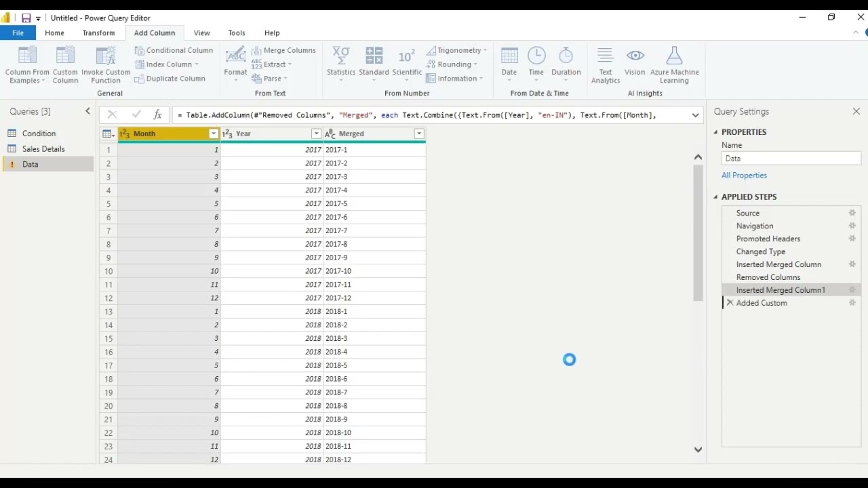Add a Conditional Column
Image resolution: width=868 pixels, height=488 pixels.
point(174,50)
